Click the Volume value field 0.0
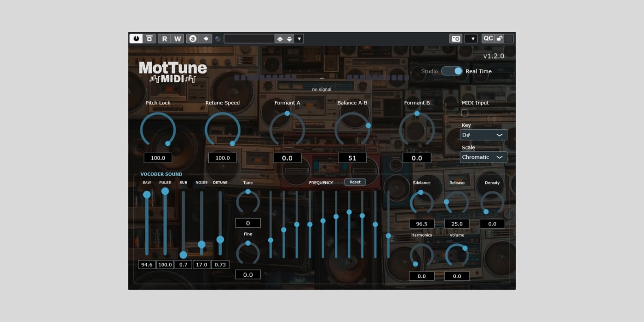Viewport: 644px width, 322px height. pos(457,276)
